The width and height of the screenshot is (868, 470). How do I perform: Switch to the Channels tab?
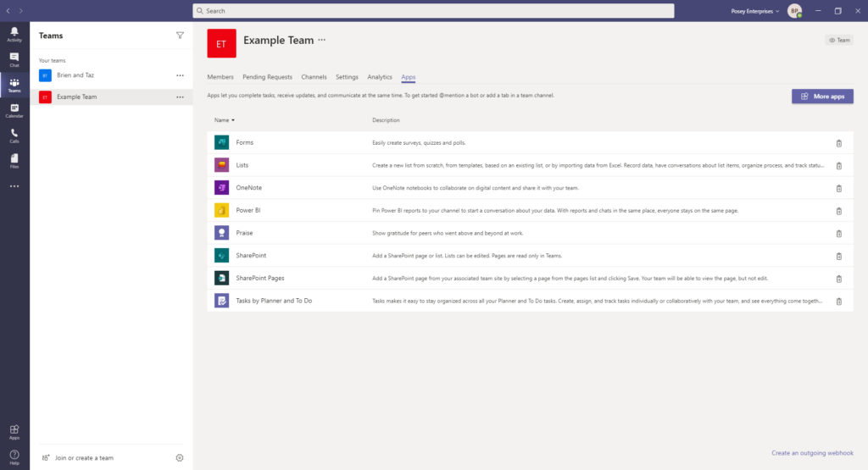[x=314, y=77]
